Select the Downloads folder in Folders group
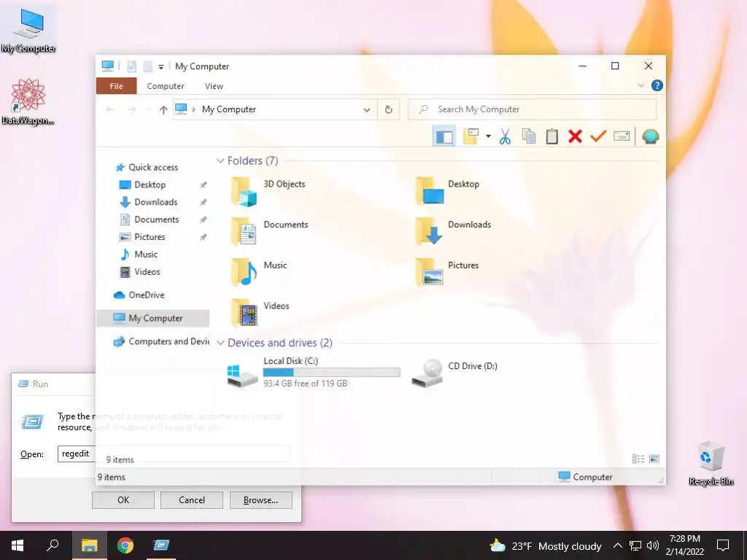 point(453,232)
